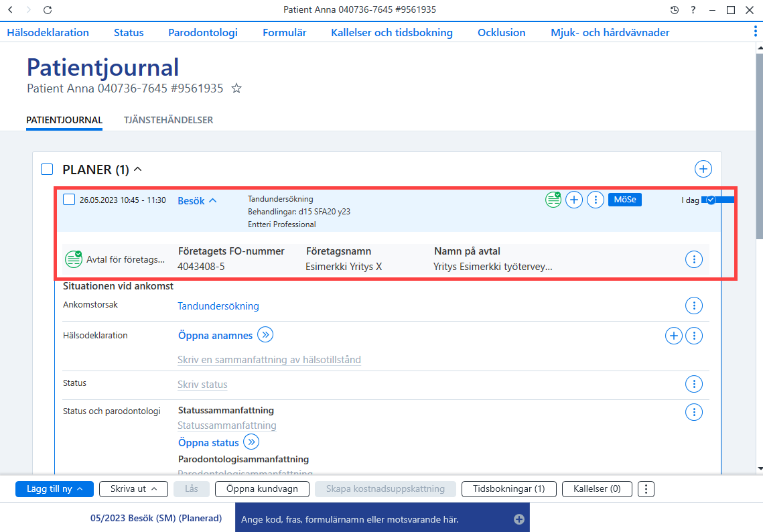Image resolution: width=763 pixels, height=532 pixels.
Task: Collapse the Besök visit details
Action: [212, 200]
